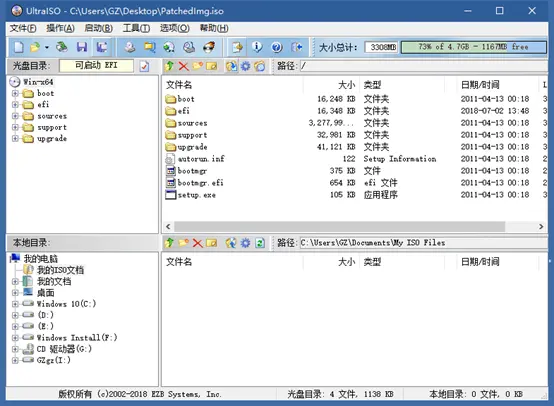Expand the support folder in ISO tree
Viewport: 554px width, 406px height.
pos(15,127)
